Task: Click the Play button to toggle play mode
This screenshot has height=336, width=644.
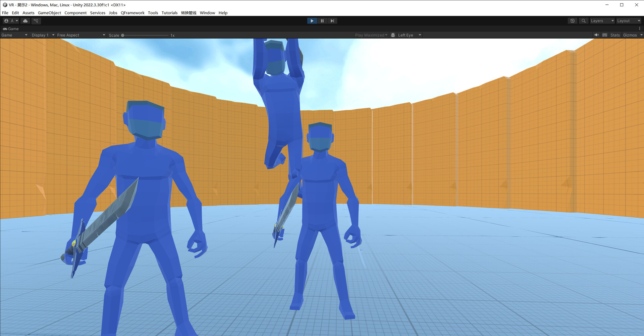Action: pos(312,21)
